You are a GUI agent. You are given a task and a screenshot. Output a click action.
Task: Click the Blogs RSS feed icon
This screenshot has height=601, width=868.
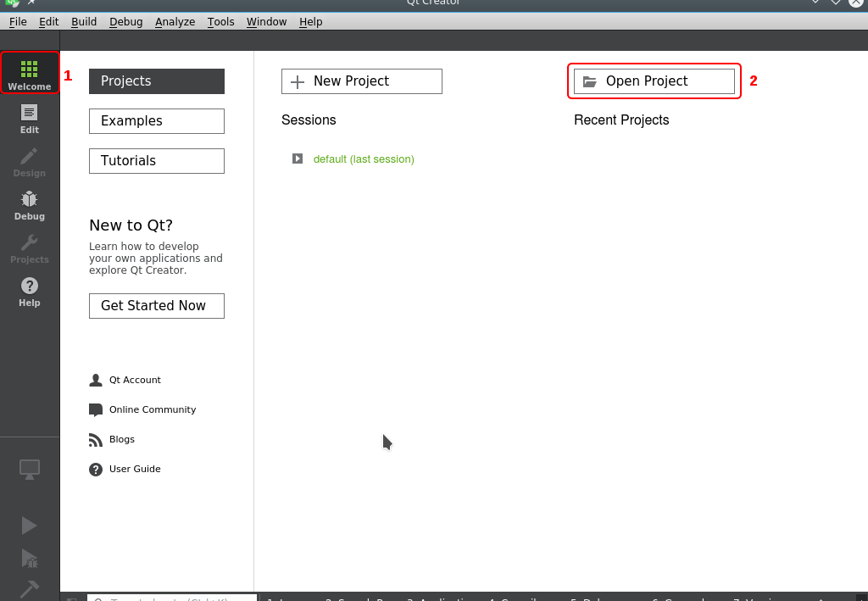[x=96, y=439]
